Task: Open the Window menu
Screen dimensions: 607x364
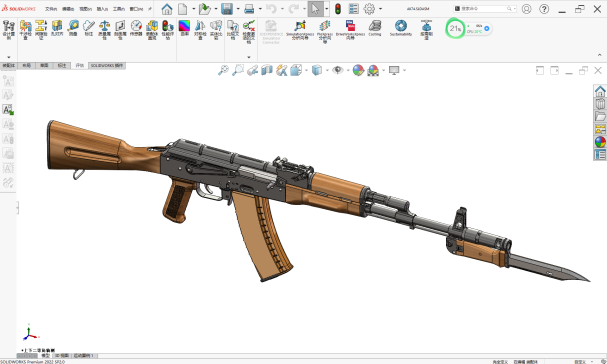Action: [x=136, y=9]
